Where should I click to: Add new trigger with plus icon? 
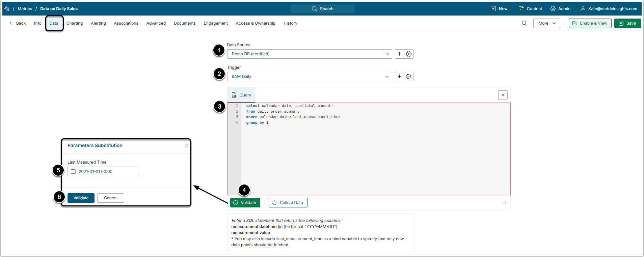point(399,77)
